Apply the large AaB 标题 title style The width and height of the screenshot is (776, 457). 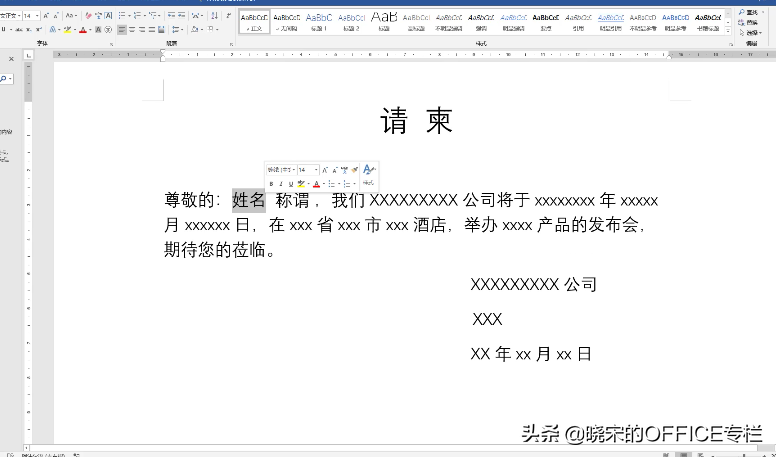click(384, 22)
